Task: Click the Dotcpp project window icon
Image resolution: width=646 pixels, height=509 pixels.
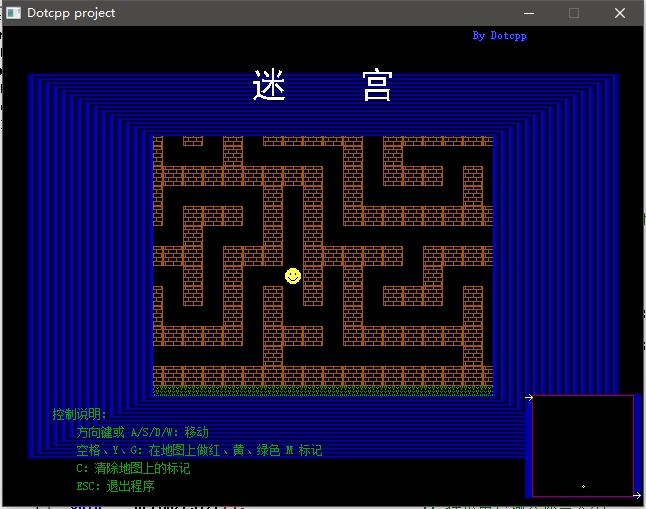Action: [14, 13]
